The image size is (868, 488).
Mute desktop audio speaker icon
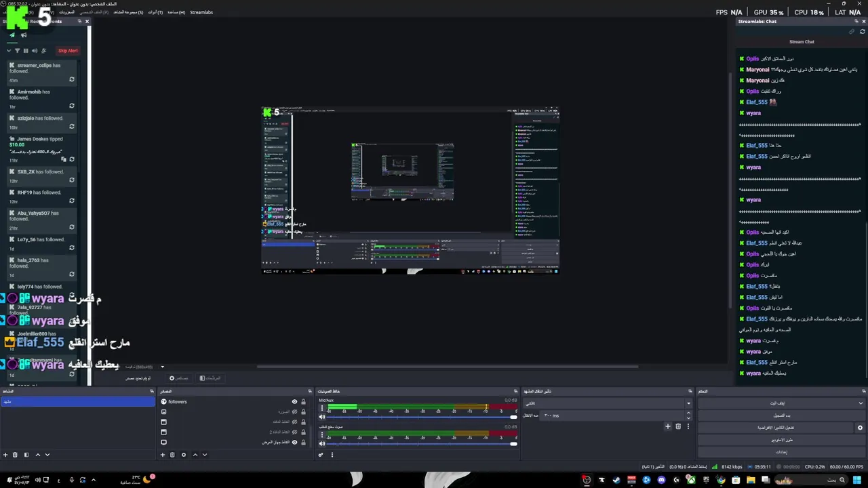pos(322,443)
